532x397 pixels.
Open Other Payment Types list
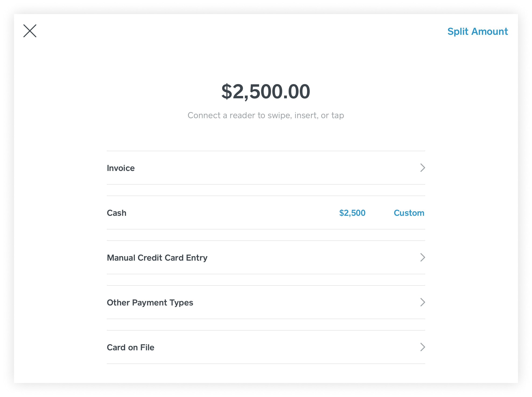[266, 302]
